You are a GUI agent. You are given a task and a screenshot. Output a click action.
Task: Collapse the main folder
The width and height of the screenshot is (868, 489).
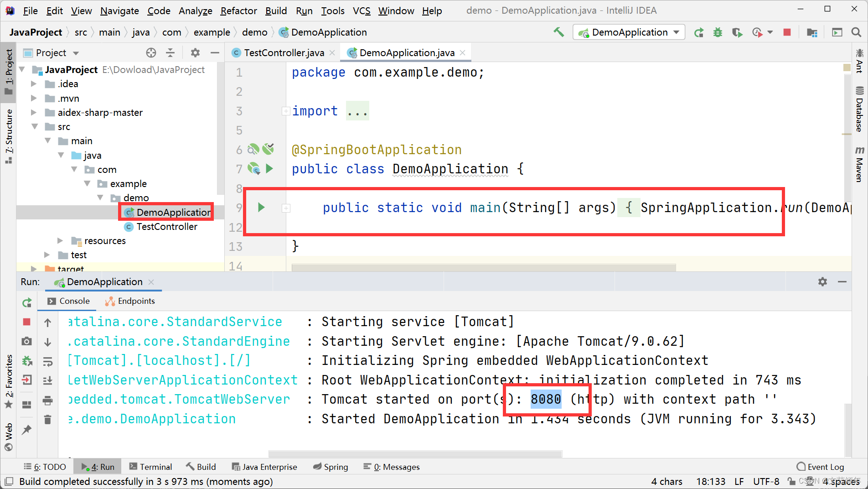pyautogui.click(x=48, y=140)
